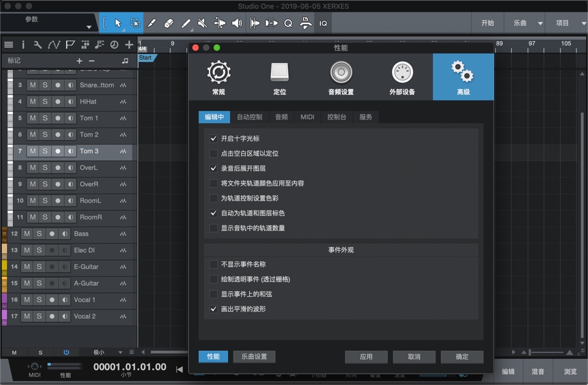Open the 外部设备 page of the dialog

click(402, 75)
